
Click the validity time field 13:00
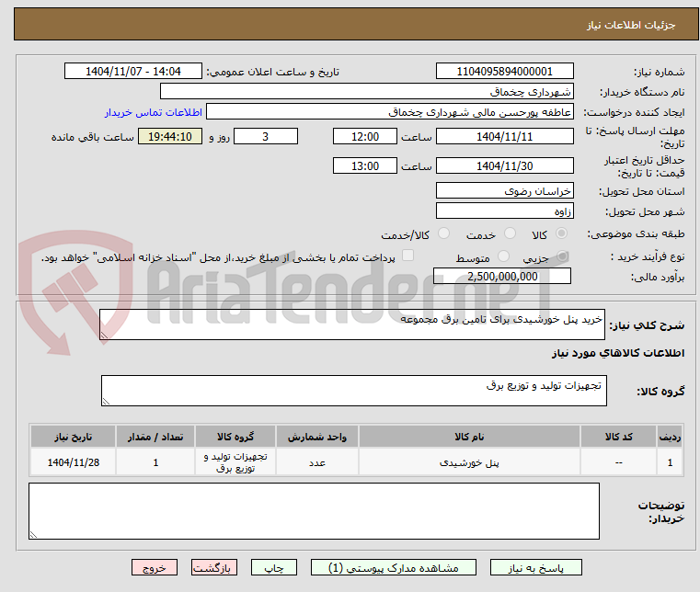365,165
